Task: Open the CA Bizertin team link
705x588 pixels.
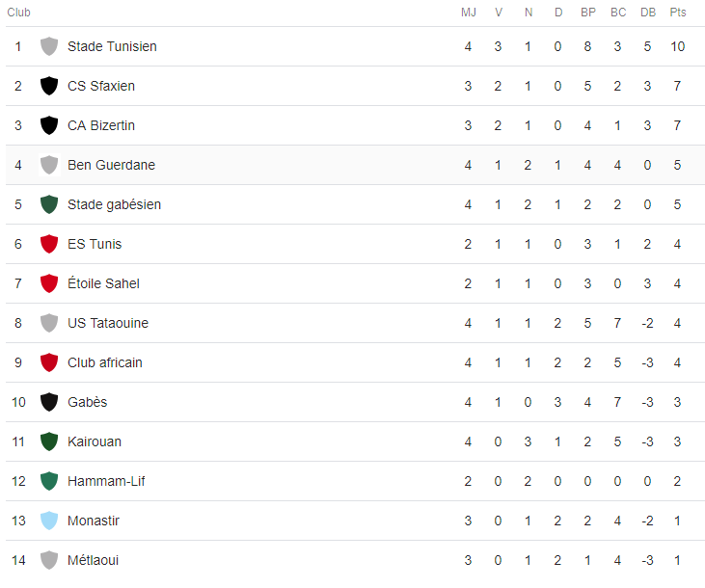Action: (x=101, y=125)
